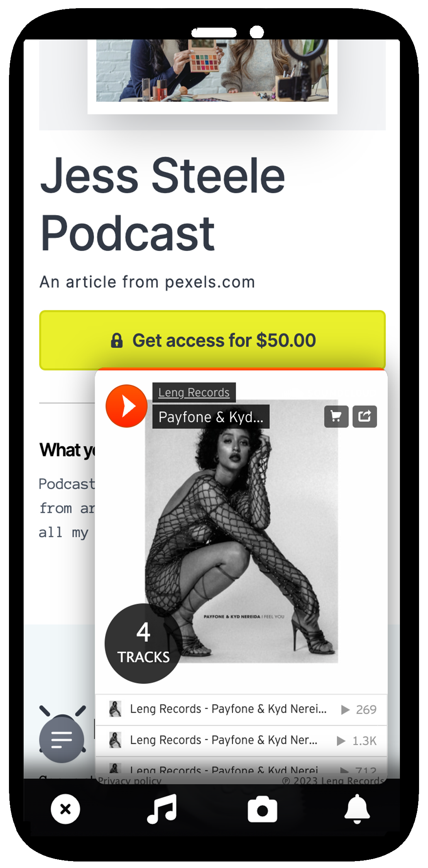The image size is (428, 868).
Task: Tap the camera icon in bottom bar
Action: [x=262, y=809]
